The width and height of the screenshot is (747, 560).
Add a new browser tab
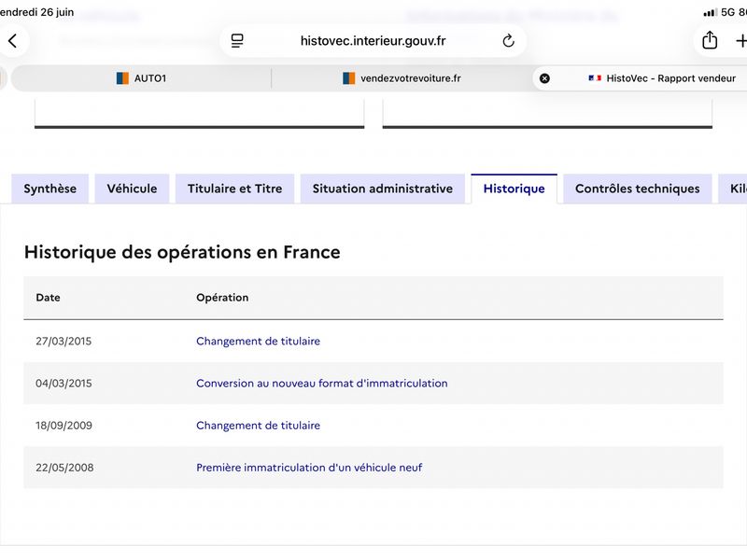tap(741, 41)
